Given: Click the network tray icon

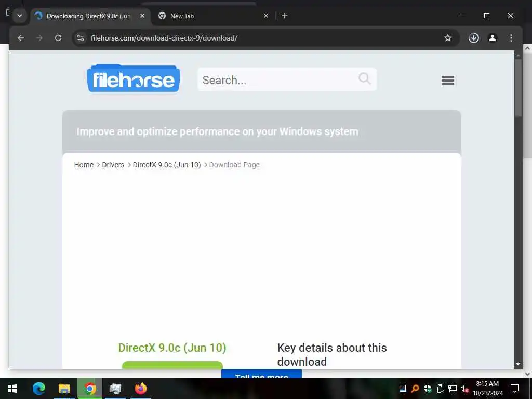Looking at the screenshot, I should click(x=453, y=389).
